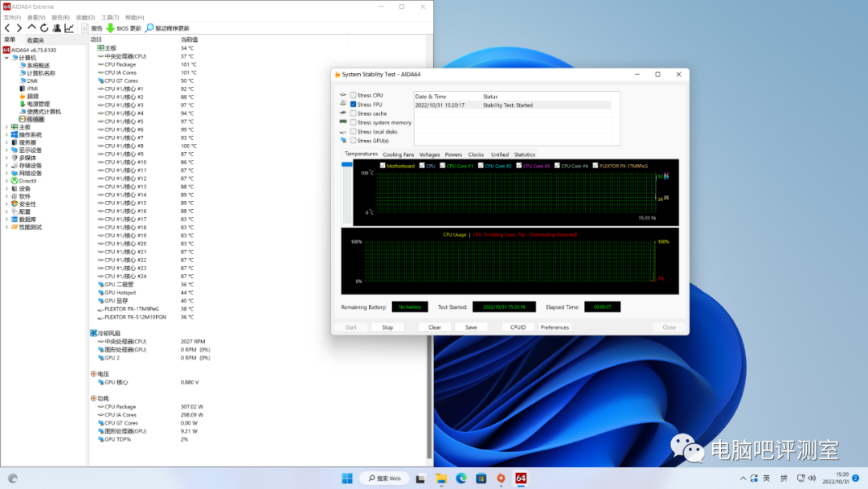Expand the 网络设备 tree node

(6, 174)
